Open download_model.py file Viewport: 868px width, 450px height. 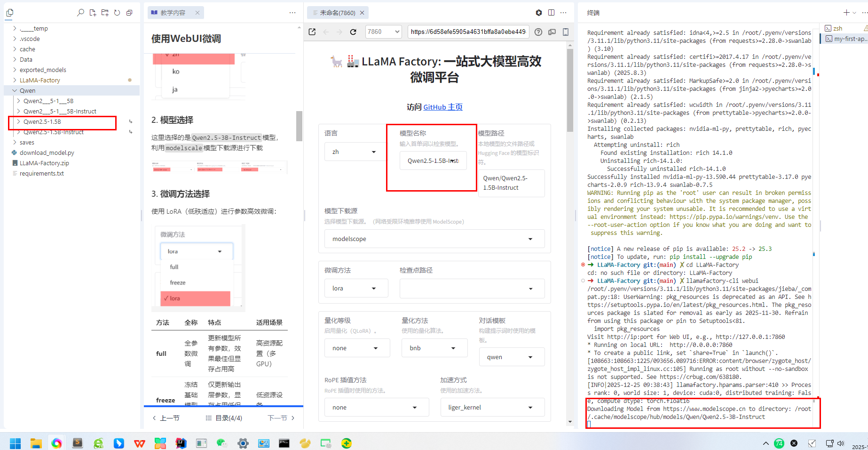[71, 153]
